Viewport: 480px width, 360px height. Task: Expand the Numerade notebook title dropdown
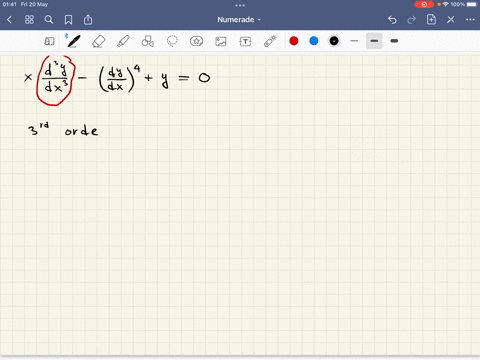pos(239,20)
